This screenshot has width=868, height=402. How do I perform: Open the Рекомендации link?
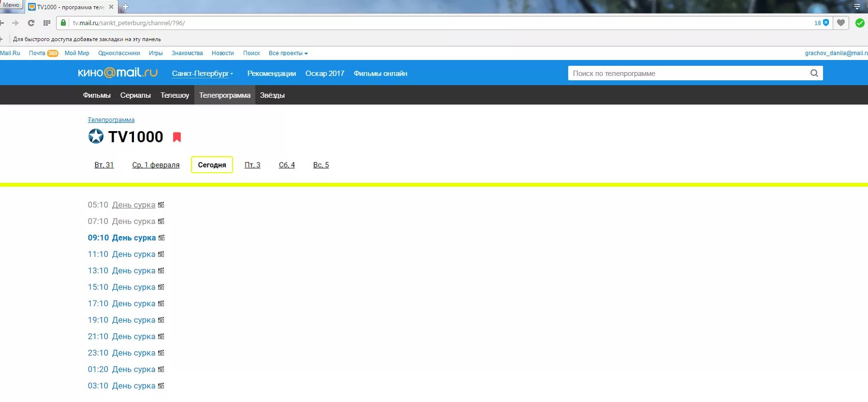tap(272, 74)
